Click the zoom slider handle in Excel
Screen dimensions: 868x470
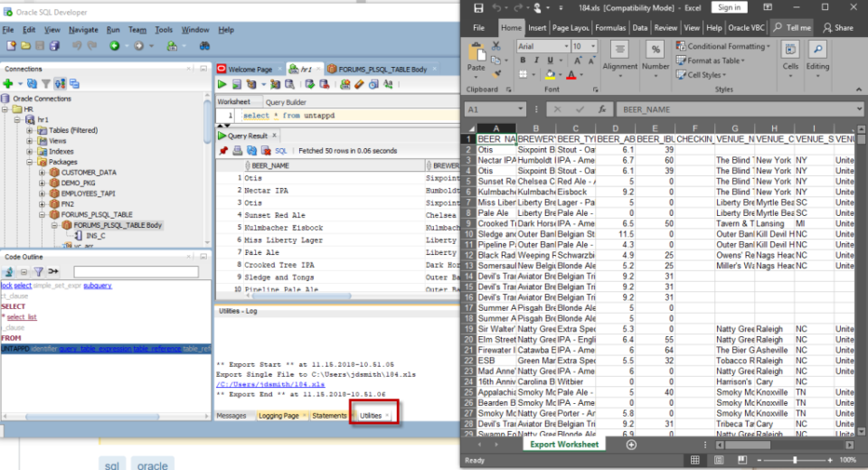pyautogui.click(x=795, y=460)
